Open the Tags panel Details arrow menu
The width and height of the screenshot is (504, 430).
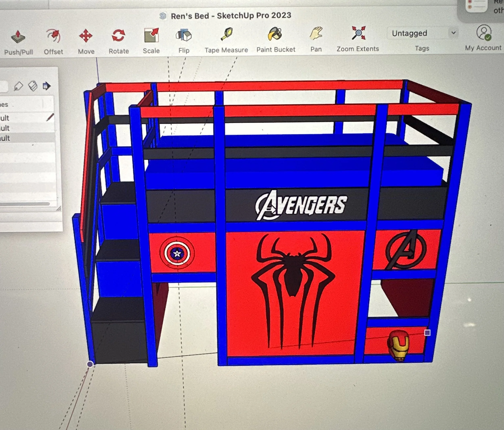coord(47,86)
